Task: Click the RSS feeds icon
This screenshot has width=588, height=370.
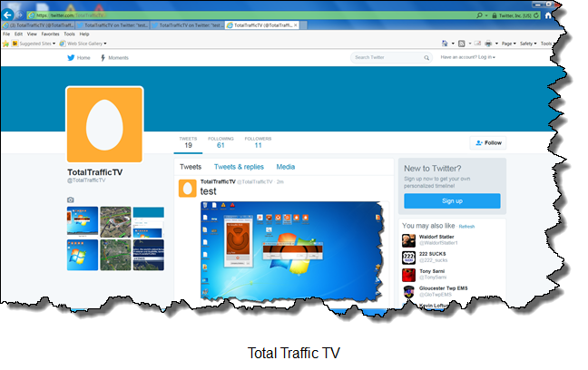Action: pos(462,44)
